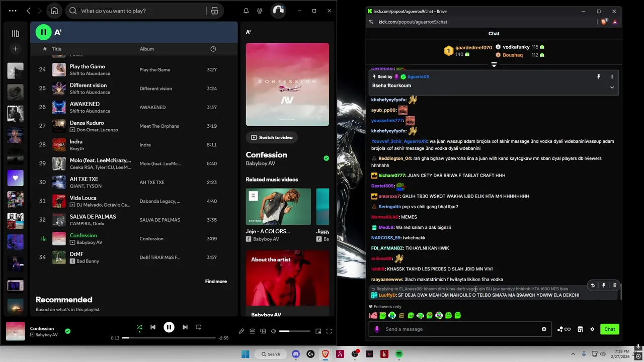Unpin pinned message pin icon in Kick chat
Viewport: 644px width, 362px height.
599,76
